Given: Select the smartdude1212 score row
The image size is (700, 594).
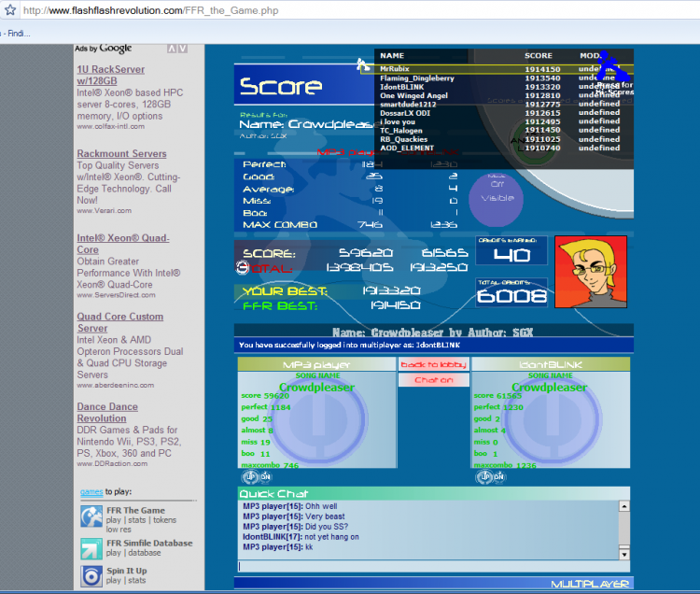Looking at the screenshot, I should pos(499,104).
